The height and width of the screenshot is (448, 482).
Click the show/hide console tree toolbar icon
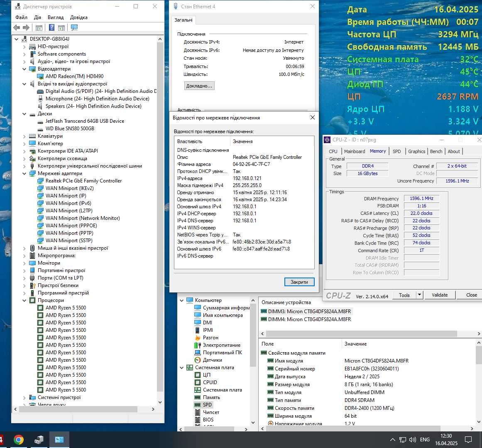click(39, 28)
